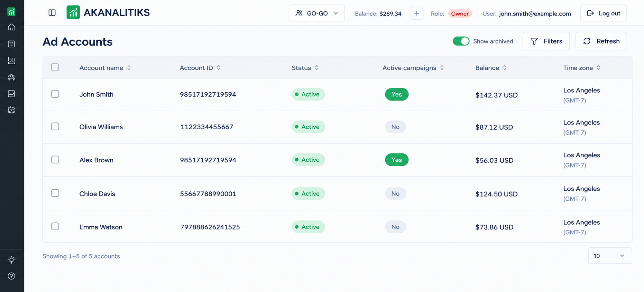This screenshot has height=292, width=644.
Task: Expand the GO-GO workspace dropdown
Action: (x=317, y=13)
